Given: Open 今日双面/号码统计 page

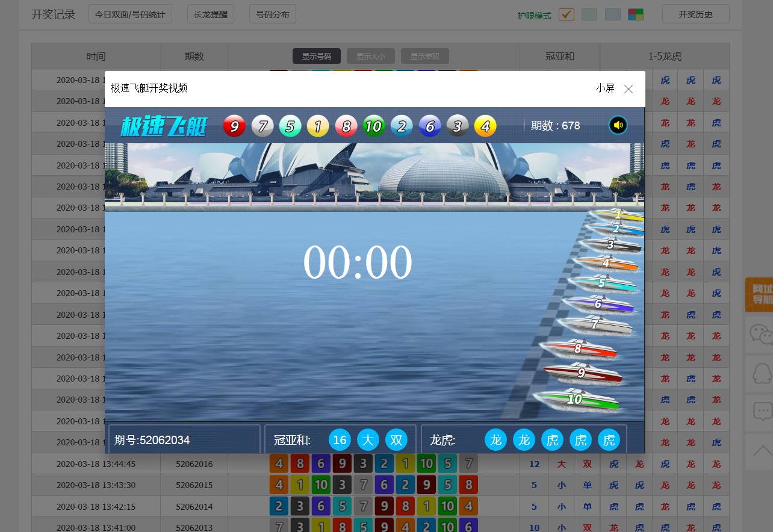Looking at the screenshot, I should pos(130,14).
